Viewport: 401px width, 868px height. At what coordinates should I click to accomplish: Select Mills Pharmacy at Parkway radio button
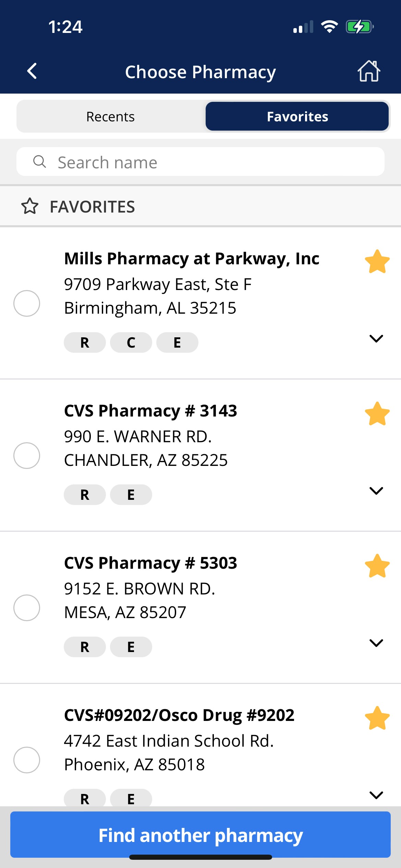click(27, 303)
